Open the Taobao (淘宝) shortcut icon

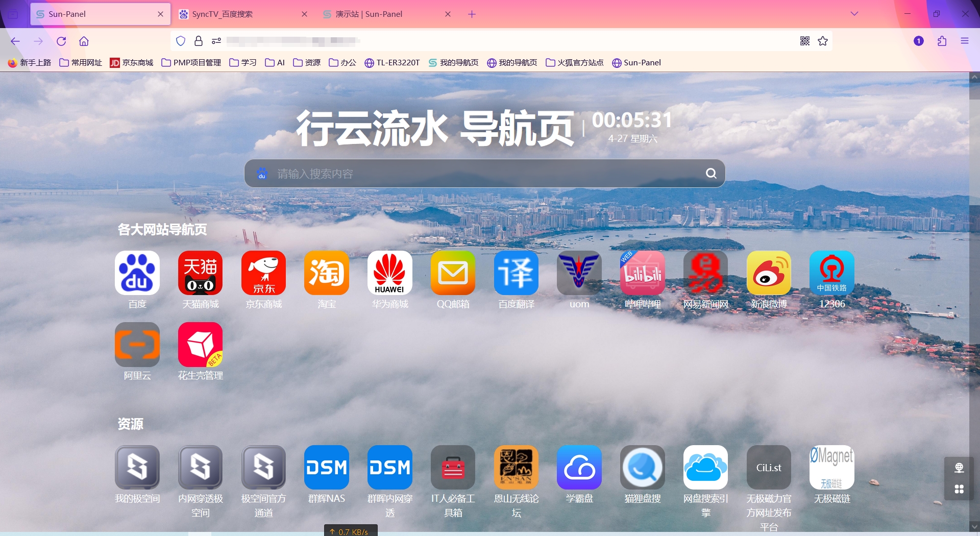click(x=326, y=273)
